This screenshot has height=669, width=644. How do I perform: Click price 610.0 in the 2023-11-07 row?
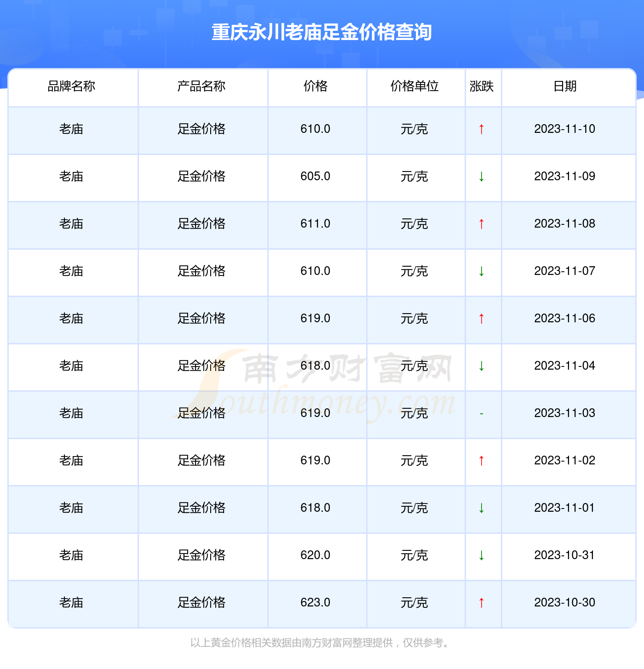coord(316,271)
